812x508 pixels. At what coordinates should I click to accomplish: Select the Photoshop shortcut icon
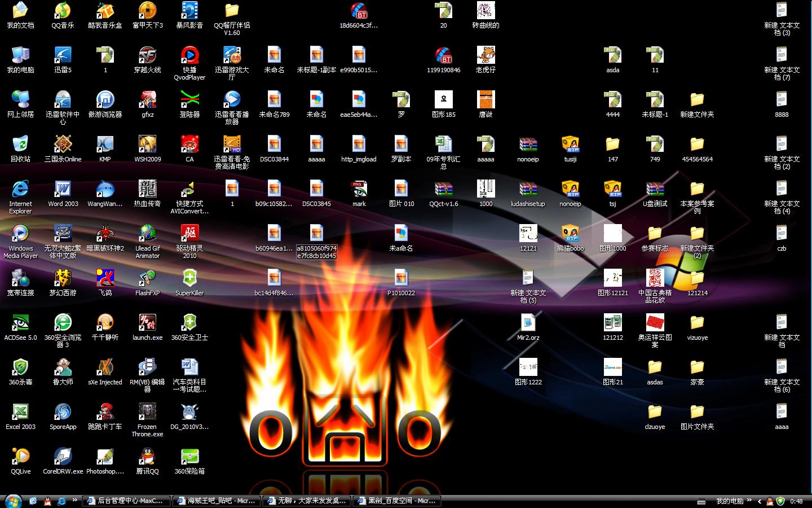[x=105, y=461]
